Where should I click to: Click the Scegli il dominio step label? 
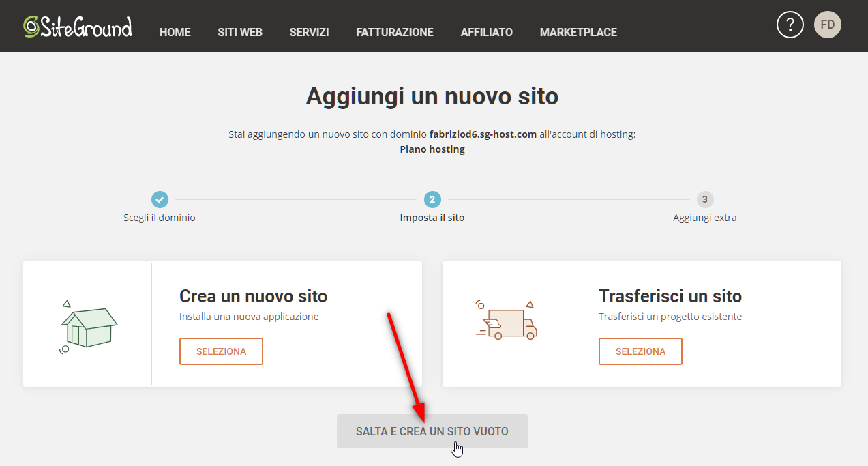(x=160, y=218)
